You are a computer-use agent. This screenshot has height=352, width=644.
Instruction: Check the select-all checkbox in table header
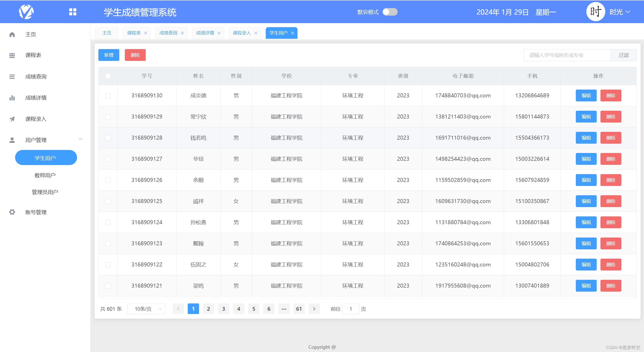point(108,76)
